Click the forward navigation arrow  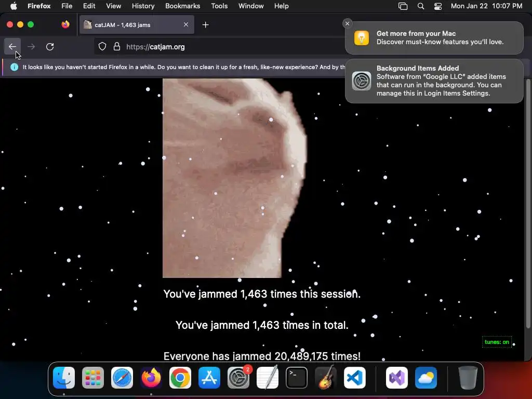point(31,46)
